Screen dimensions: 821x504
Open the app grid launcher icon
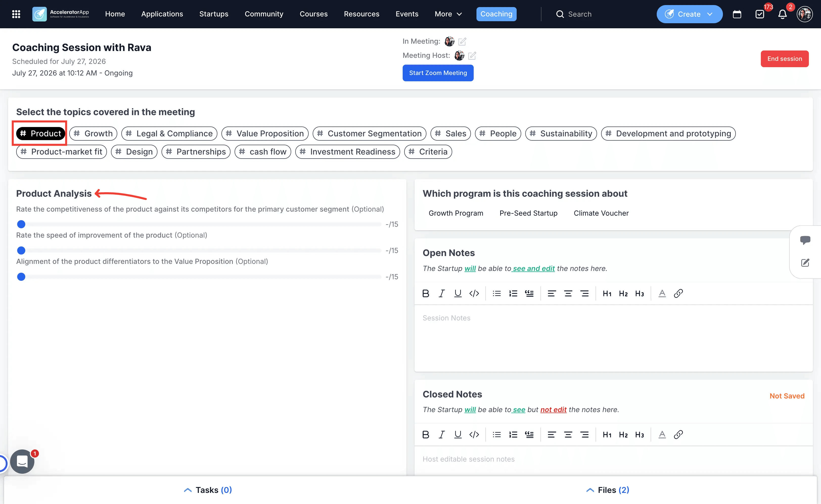tap(16, 14)
